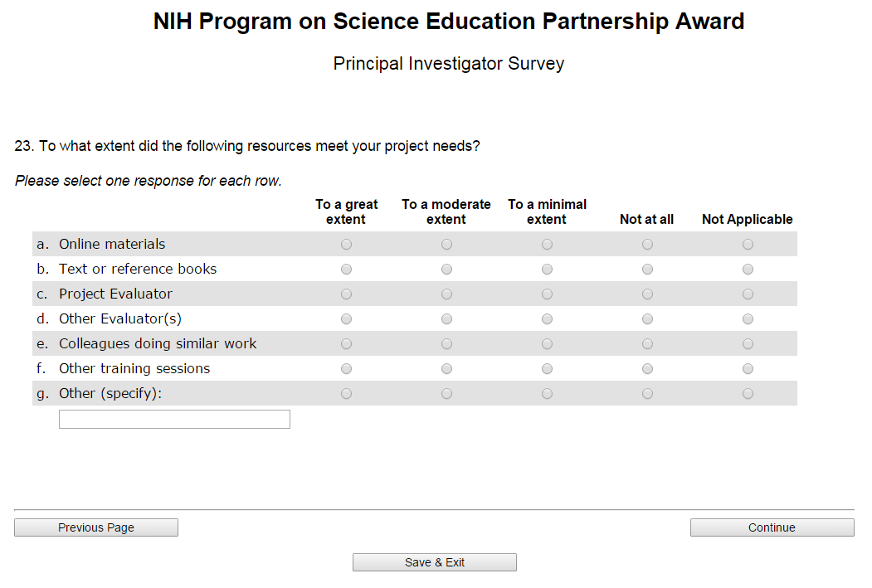The image size is (872, 588).
Task: Click the Other (specify) text field
Action: [x=174, y=420]
